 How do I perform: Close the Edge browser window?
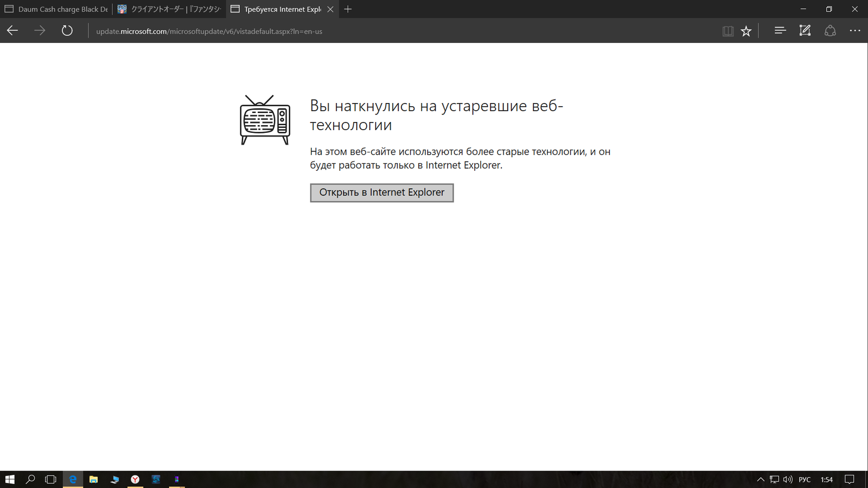[854, 9]
